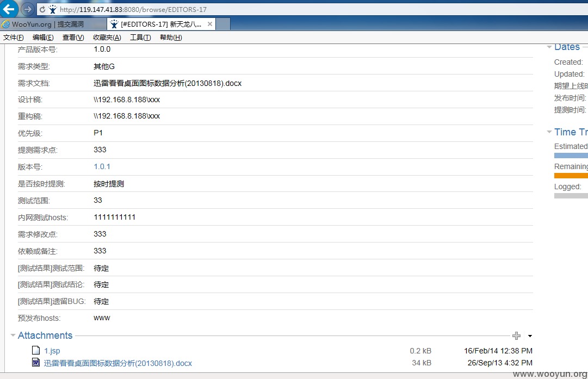Open version link 1.0.1
Screen dimensions: 588x379
pyautogui.click(x=102, y=166)
